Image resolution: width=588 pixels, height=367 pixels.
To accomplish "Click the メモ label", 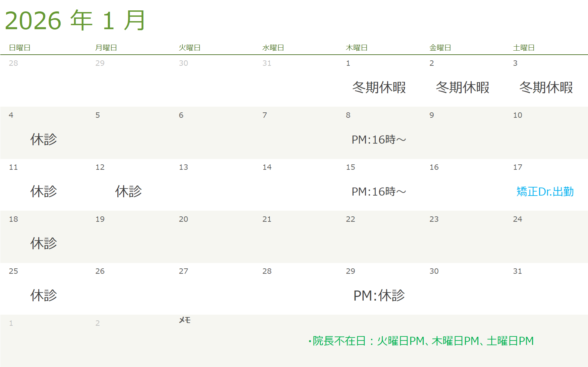I will click(x=184, y=320).
